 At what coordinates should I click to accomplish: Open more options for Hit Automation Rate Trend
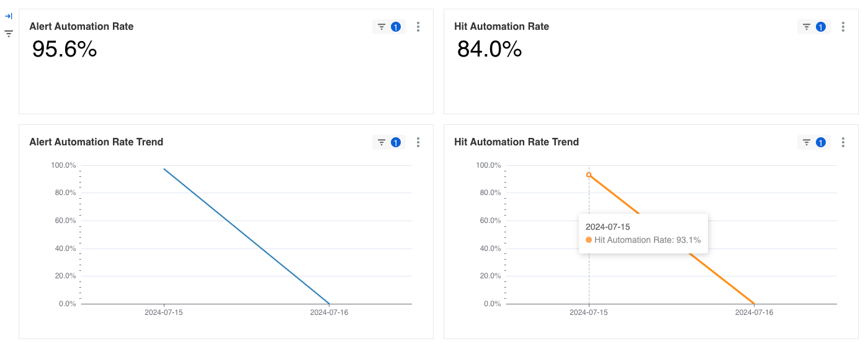(843, 142)
